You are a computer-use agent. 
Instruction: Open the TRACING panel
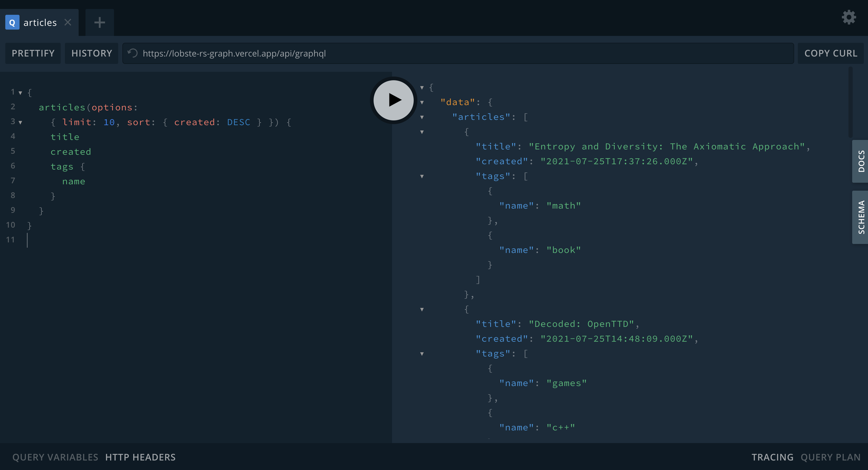point(772,457)
